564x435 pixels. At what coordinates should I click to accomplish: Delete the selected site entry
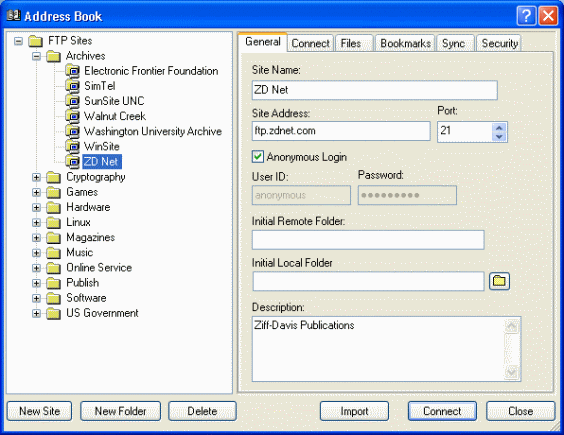tap(203, 411)
